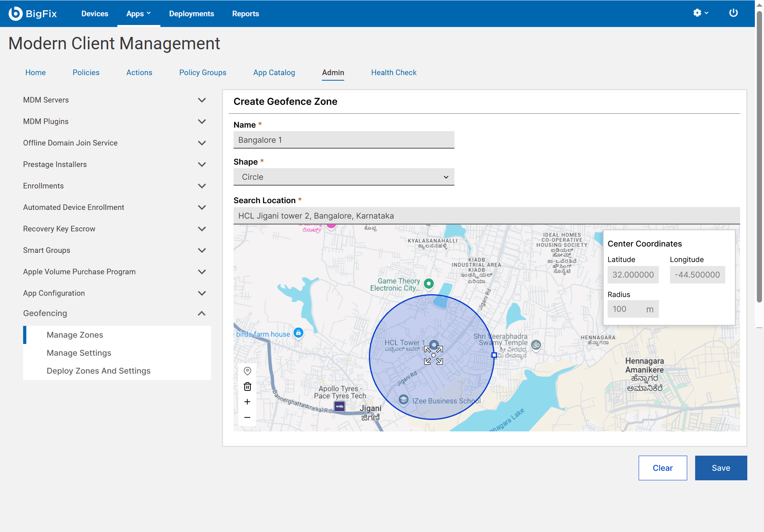Screen dimensions: 764x532
Task: Expand App Configuration section
Action: (202, 293)
